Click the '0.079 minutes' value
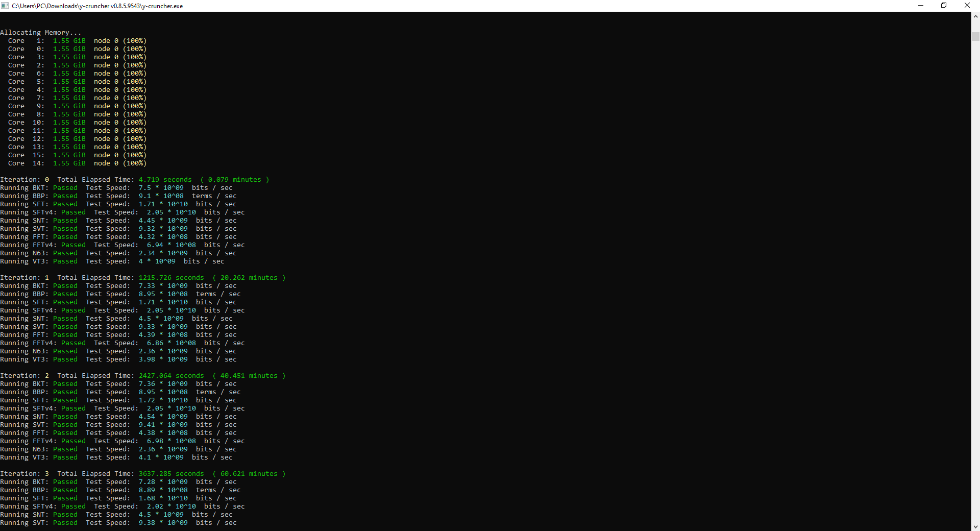The image size is (980, 531). coord(235,180)
